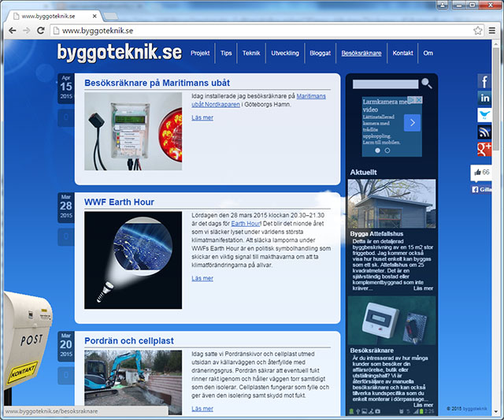Click the thumbs-up like counter 66
This screenshot has height=420, width=504.
pyautogui.click(x=481, y=173)
